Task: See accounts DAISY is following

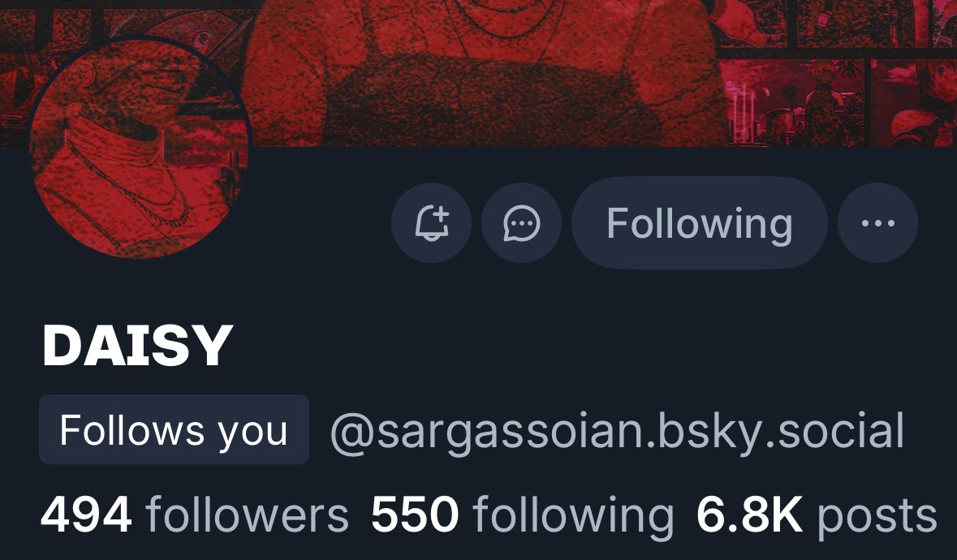Action: coord(523,515)
